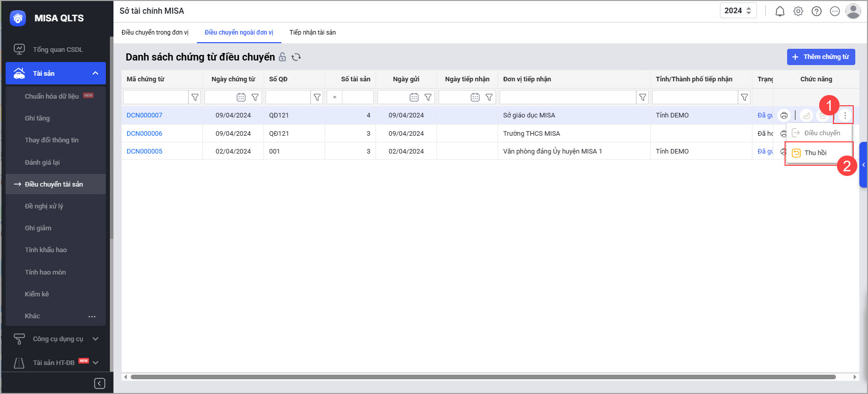Open the 2024 year selector
The height and width of the screenshot is (394, 868).
click(738, 11)
